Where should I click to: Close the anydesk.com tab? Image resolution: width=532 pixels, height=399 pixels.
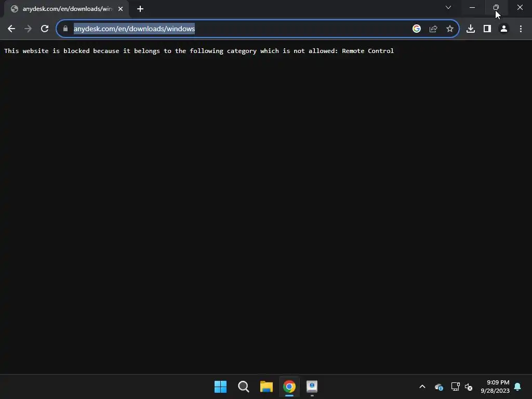coord(121,9)
